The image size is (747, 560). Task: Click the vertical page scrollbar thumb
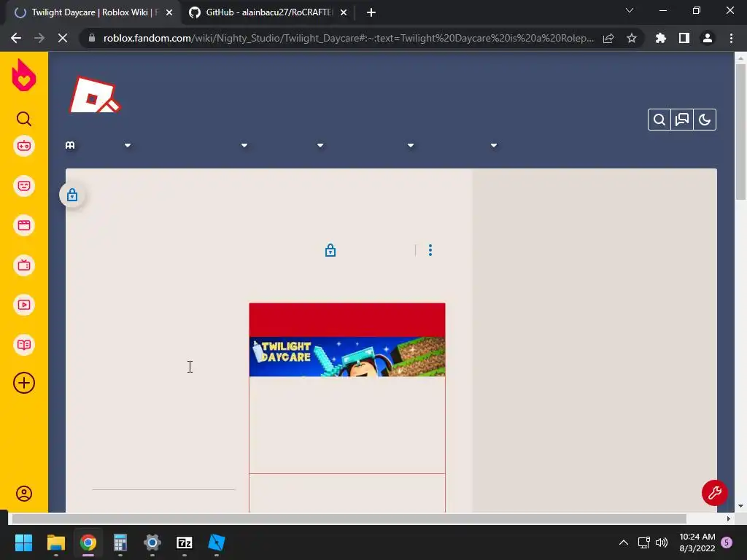(x=740, y=131)
